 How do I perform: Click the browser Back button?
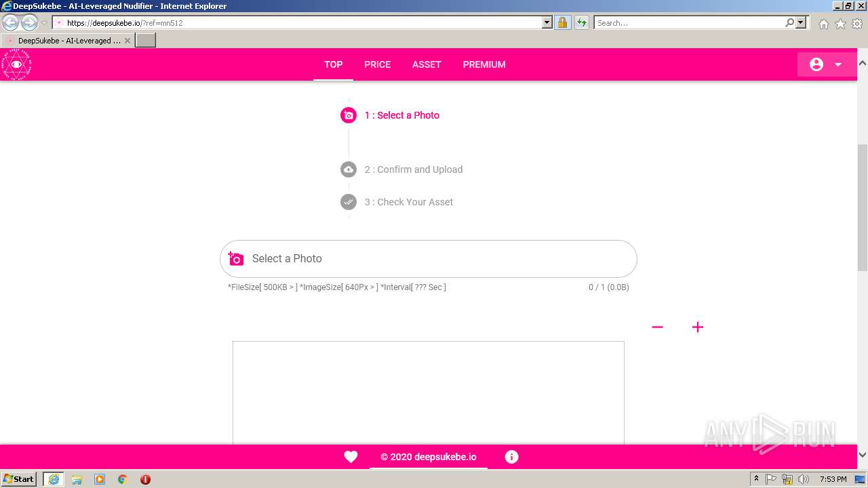point(11,22)
